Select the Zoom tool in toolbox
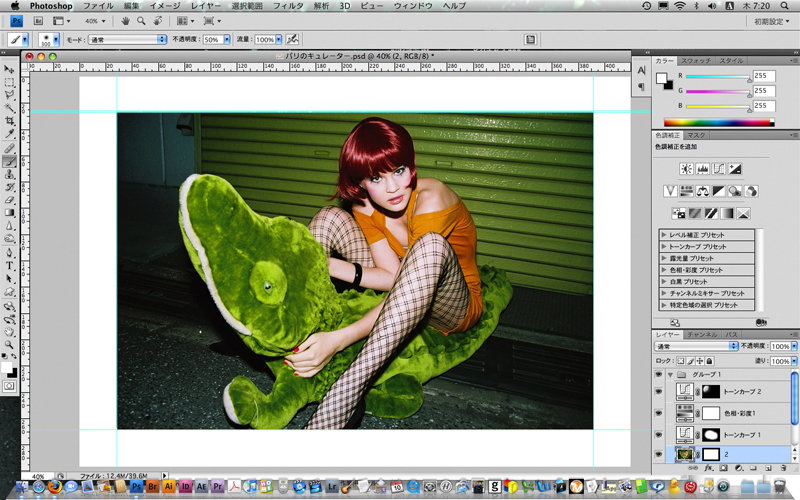800x500 pixels. coord(9,345)
